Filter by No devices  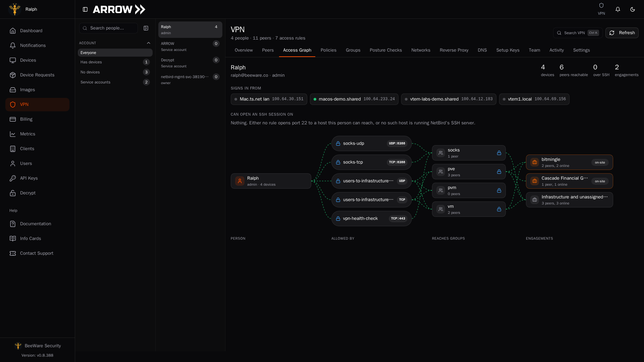pyautogui.click(x=115, y=72)
